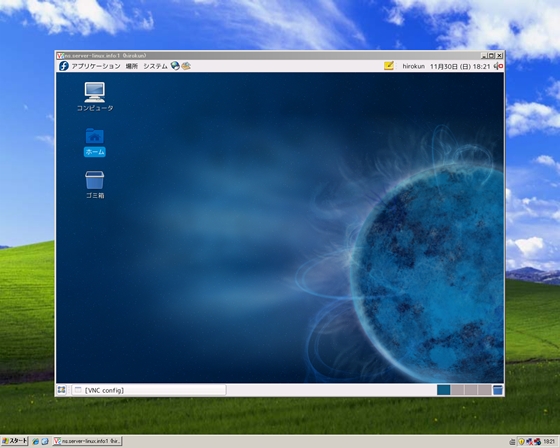The width and height of the screenshot is (560, 448).
Task: Switch to the fourth workspace
Action: [484, 390]
